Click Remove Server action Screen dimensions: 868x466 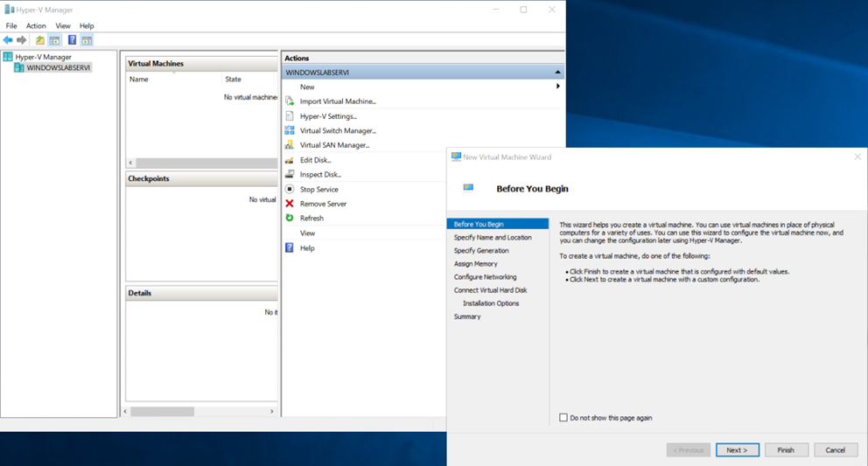click(x=323, y=204)
